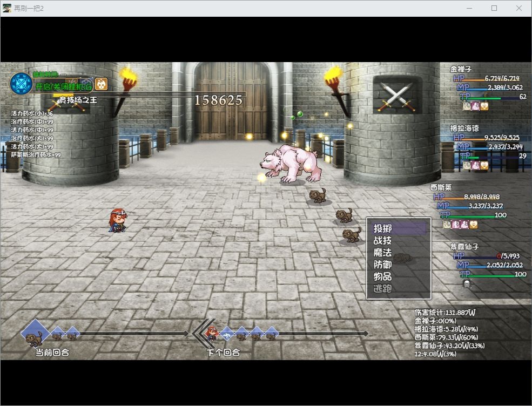Click the 西斯莱 party member name
The image size is (532, 406).
(441, 187)
